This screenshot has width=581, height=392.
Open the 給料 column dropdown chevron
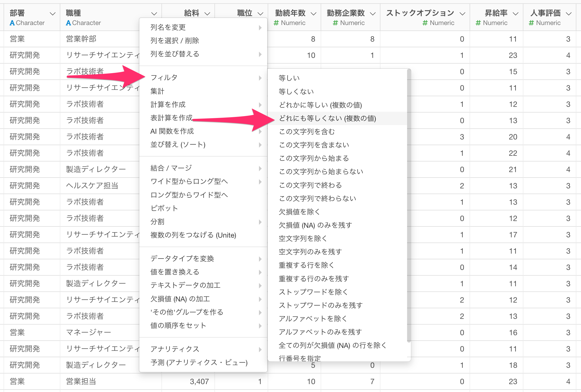pyautogui.click(x=207, y=14)
